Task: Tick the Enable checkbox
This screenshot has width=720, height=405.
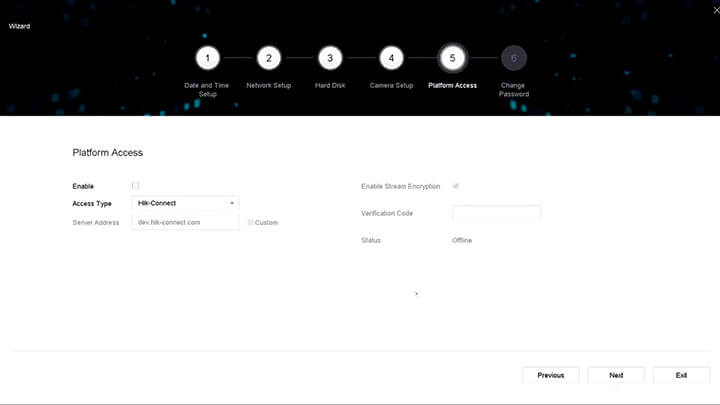Action: pyautogui.click(x=136, y=186)
